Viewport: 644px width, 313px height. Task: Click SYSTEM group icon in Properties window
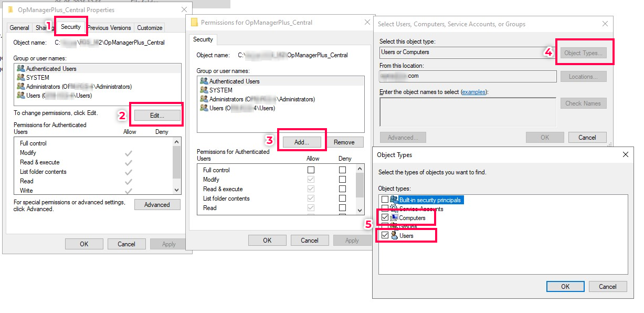[21, 77]
